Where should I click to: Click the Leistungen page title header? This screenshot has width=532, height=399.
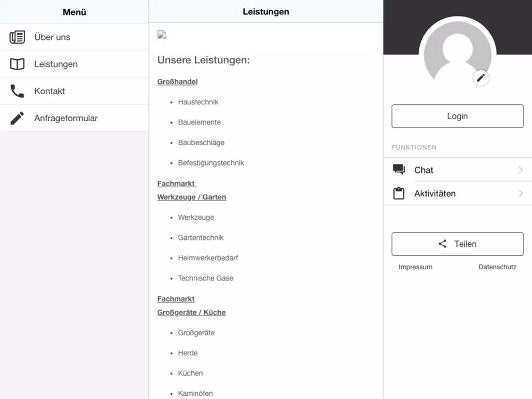(x=266, y=12)
